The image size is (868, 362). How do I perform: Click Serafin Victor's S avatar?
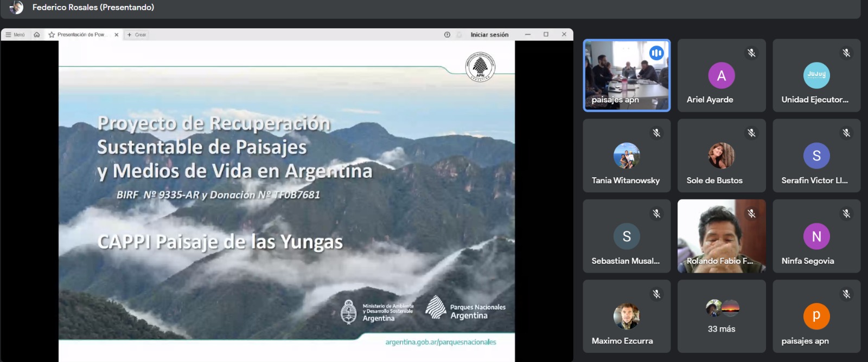(x=816, y=156)
